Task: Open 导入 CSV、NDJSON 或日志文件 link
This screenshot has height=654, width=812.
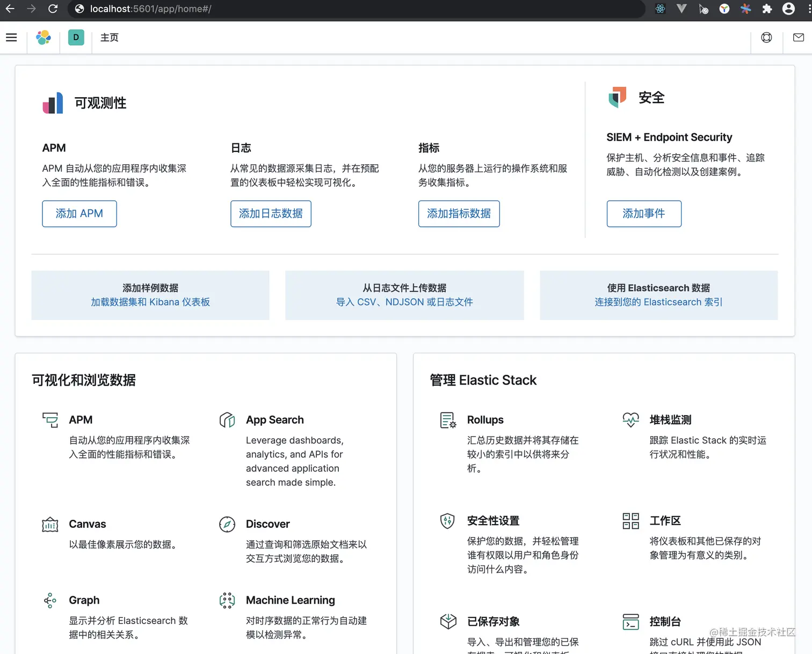Action: click(x=404, y=302)
